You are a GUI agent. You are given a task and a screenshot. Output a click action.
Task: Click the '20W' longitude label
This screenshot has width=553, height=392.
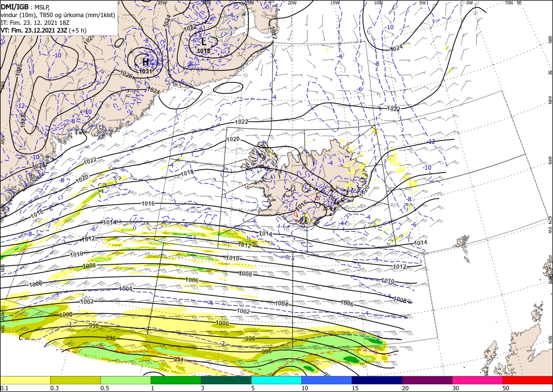click(292, 3)
